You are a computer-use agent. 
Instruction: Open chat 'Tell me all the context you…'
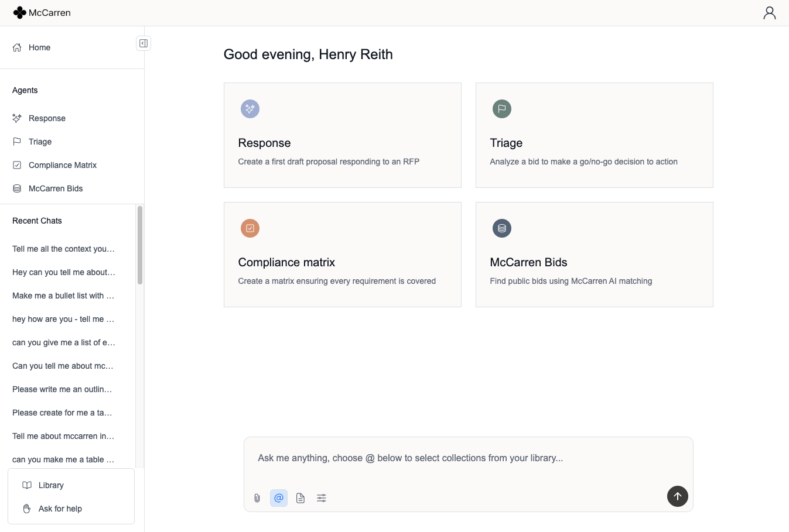pos(63,249)
